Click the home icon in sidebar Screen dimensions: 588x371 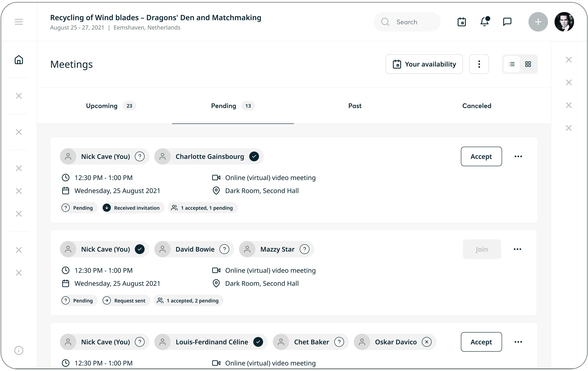19,60
